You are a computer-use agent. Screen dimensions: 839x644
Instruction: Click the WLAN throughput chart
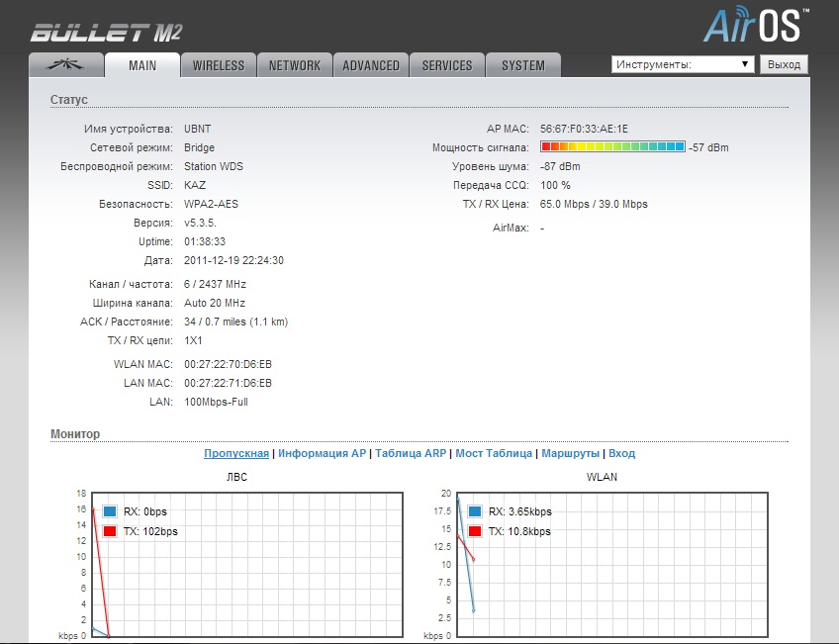coord(612,564)
